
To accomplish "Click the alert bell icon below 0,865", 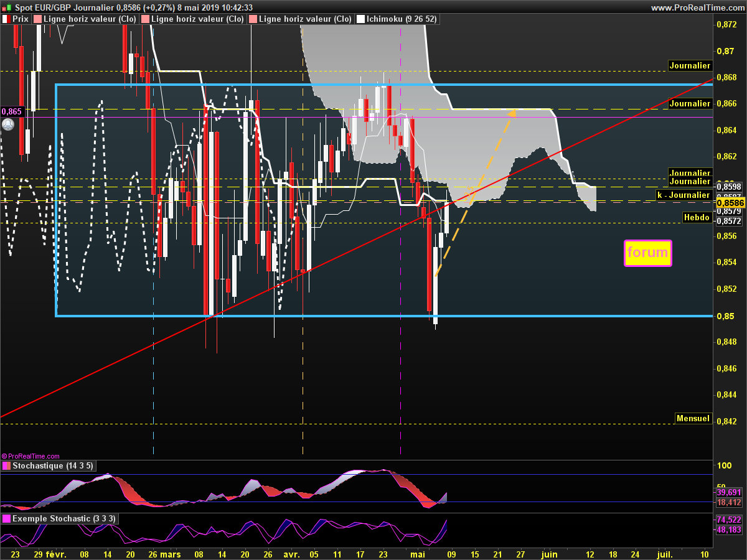I will (x=7, y=124).
